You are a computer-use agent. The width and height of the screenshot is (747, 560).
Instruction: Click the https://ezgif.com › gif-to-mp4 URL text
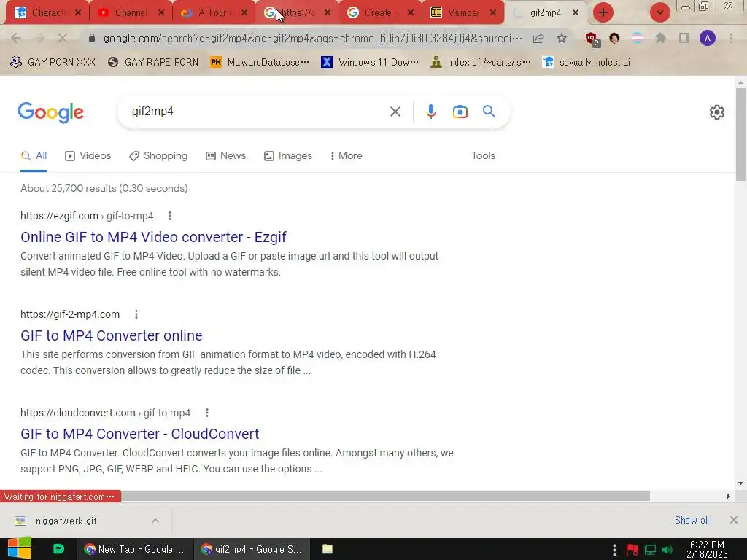87,216
